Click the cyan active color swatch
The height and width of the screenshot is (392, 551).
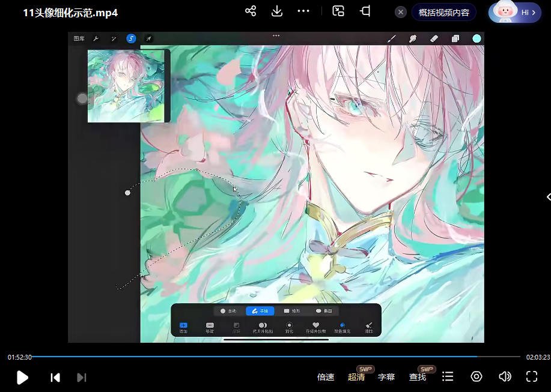click(476, 38)
